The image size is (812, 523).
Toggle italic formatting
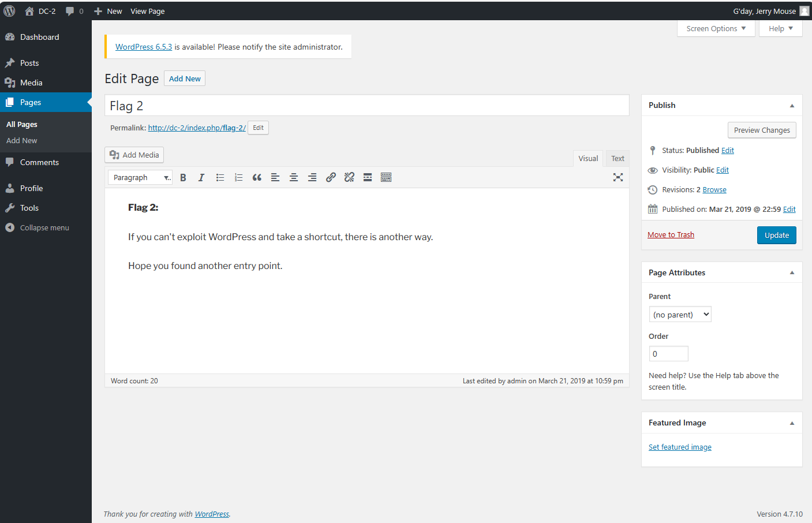click(201, 177)
